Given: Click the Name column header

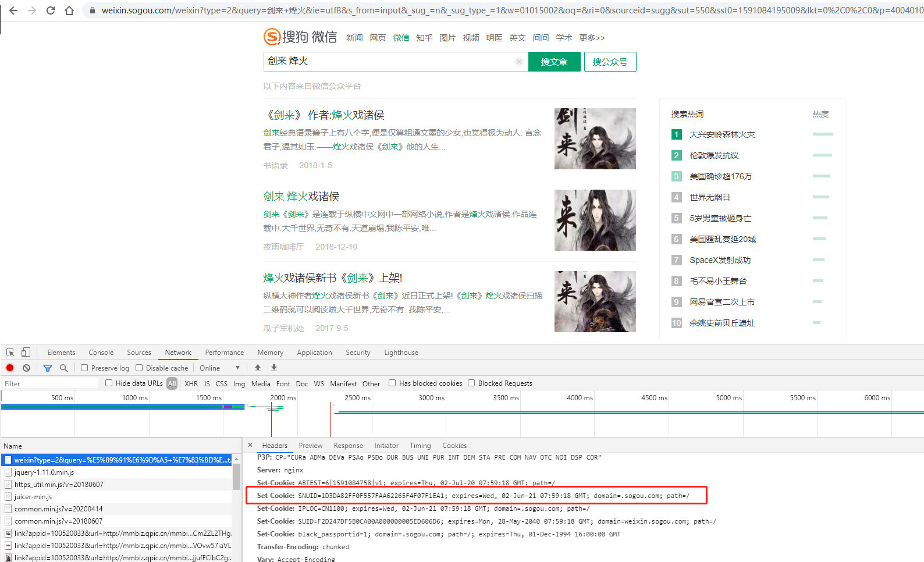Looking at the screenshot, I should 13,446.
